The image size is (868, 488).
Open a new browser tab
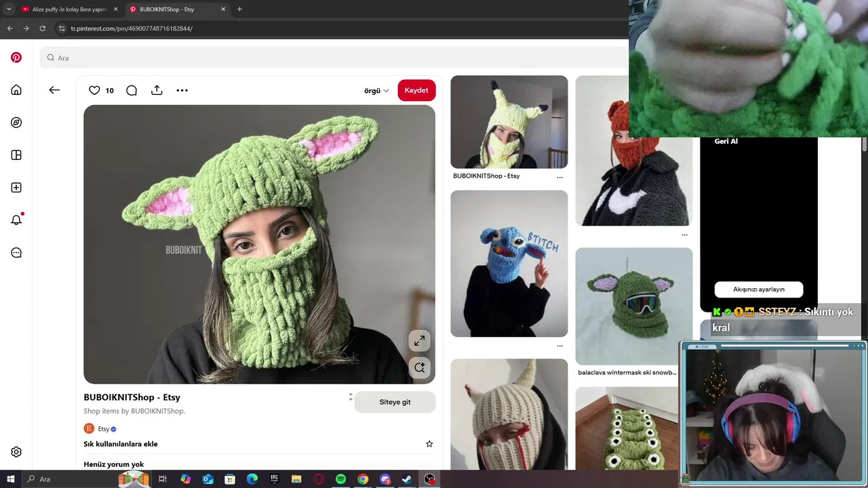click(x=239, y=9)
